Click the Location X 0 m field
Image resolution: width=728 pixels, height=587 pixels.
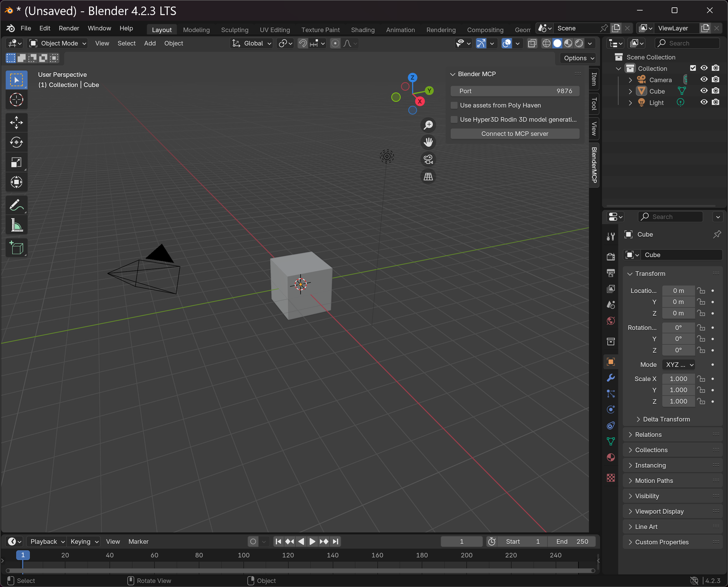(678, 291)
